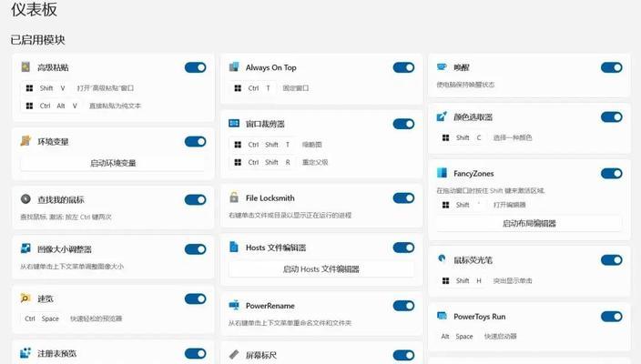This screenshot has height=364, width=641.
Task: Click the 启动 Hosts 文件编辑器 button
Action: [321, 268]
